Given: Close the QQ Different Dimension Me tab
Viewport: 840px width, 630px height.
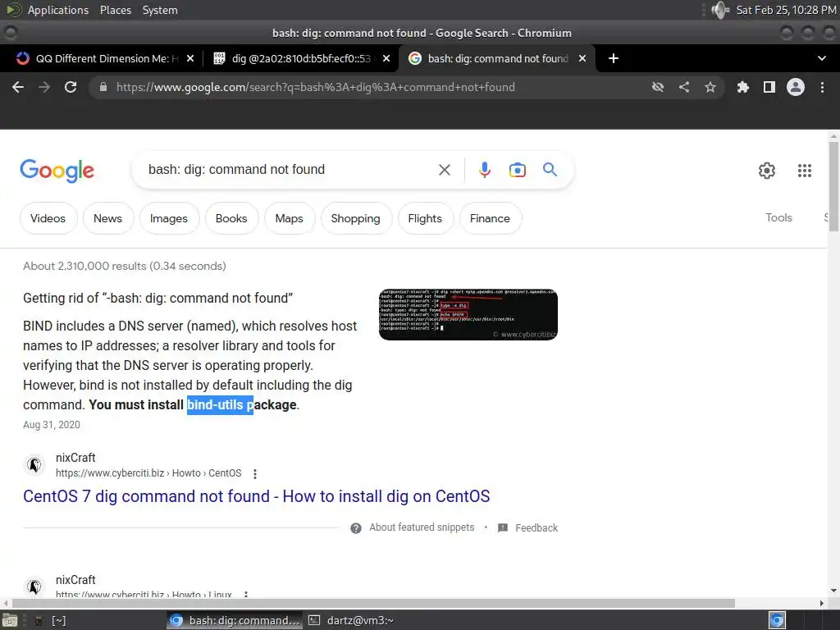Looking at the screenshot, I should coord(190,58).
